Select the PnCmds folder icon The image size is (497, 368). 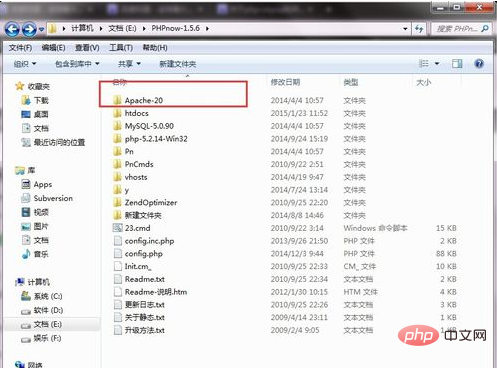[117, 164]
